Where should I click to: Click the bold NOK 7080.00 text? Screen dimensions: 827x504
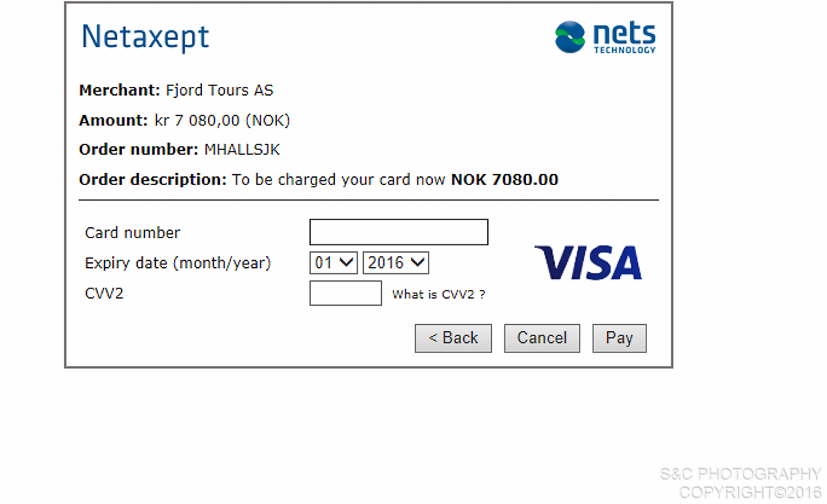pos(504,180)
